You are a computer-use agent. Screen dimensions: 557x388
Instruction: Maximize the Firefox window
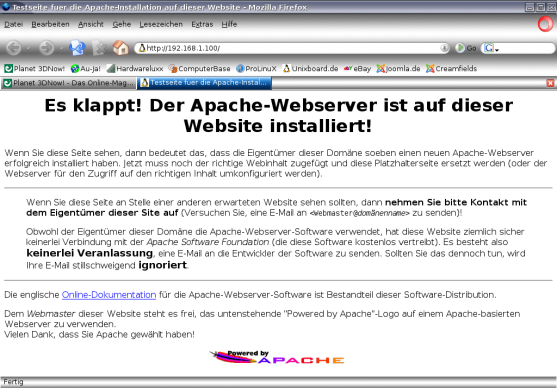pos(541,7)
